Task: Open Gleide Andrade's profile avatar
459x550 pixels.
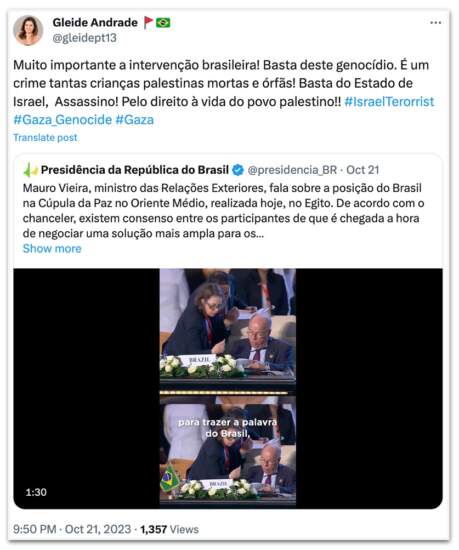Action: pos(28,31)
